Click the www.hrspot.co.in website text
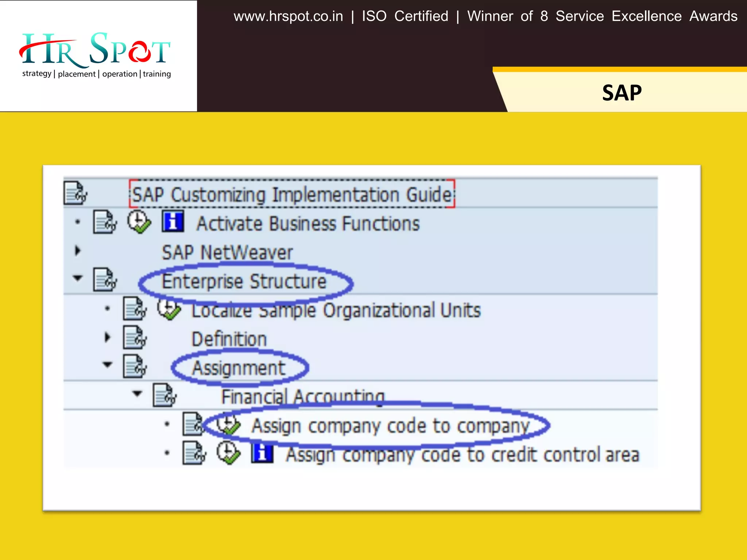This screenshot has height=560, width=747. (288, 16)
